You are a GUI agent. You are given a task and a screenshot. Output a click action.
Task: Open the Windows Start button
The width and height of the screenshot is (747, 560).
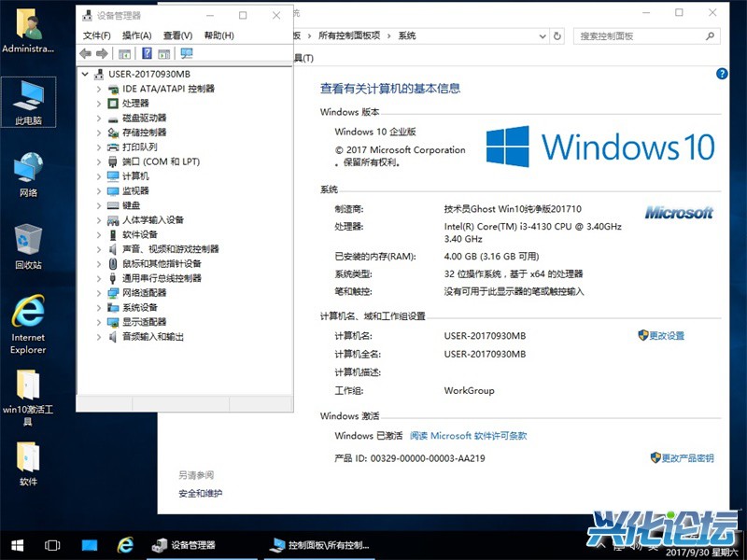18,545
